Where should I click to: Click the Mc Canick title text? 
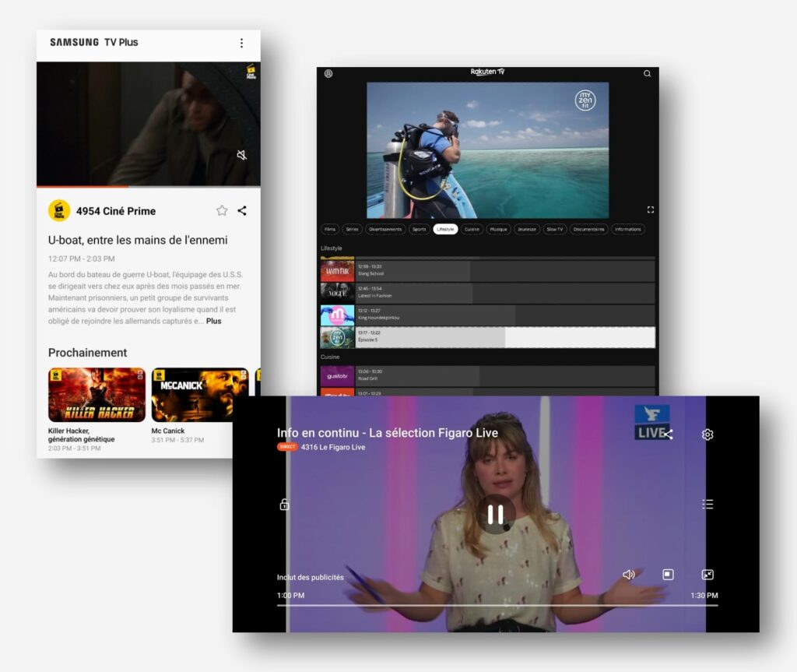(x=168, y=431)
